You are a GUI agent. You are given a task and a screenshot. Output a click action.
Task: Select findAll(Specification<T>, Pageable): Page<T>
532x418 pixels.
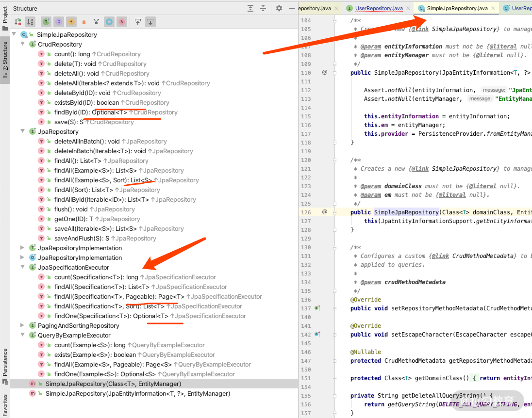[x=154, y=297]
